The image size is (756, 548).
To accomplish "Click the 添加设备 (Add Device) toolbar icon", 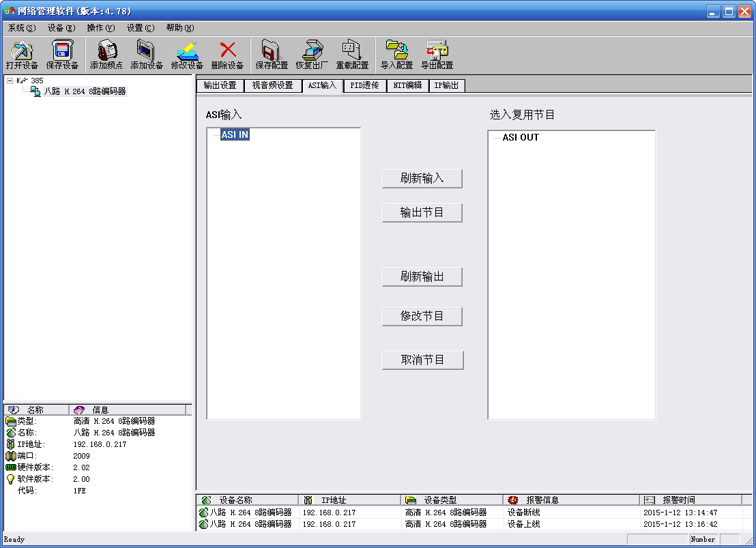I will (x=147, y=51).
